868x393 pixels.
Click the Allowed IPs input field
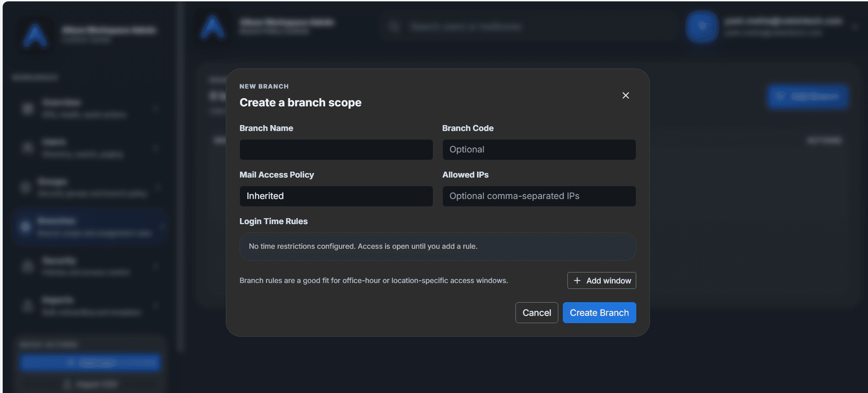(539, 196)
